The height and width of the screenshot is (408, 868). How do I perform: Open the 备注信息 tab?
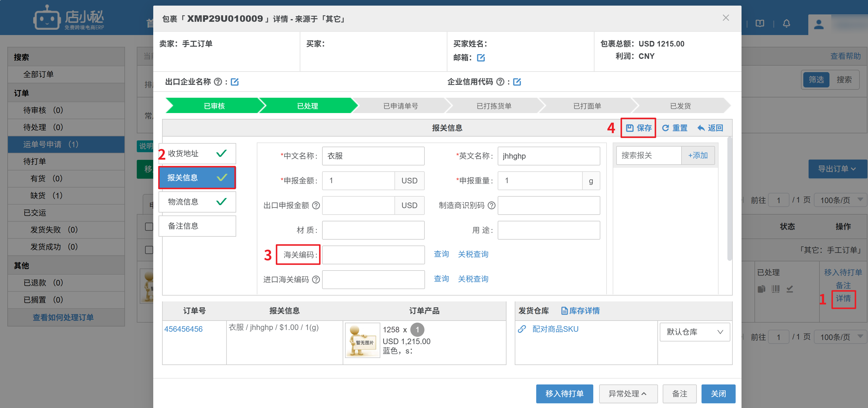coord(197,226)
